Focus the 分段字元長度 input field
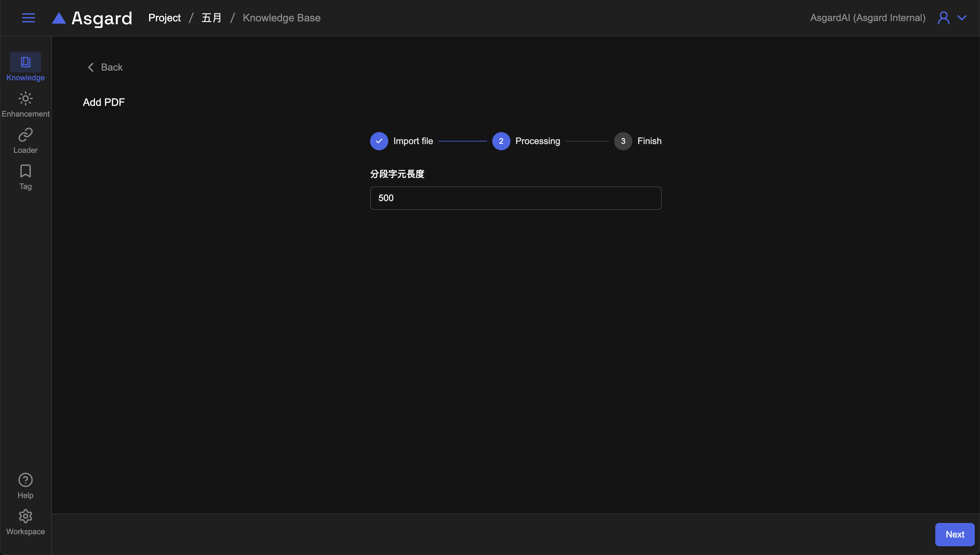The image size is (980, 555). point(515,198)
